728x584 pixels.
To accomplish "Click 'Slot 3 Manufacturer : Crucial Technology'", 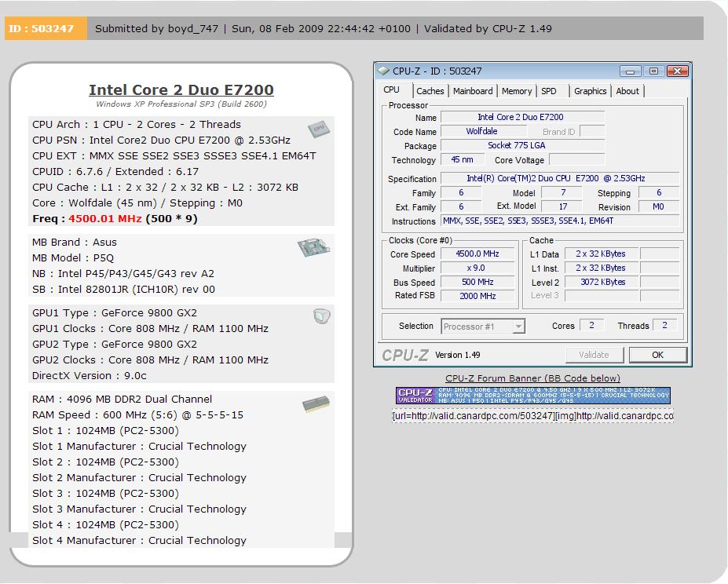I will tap(139, 509).
